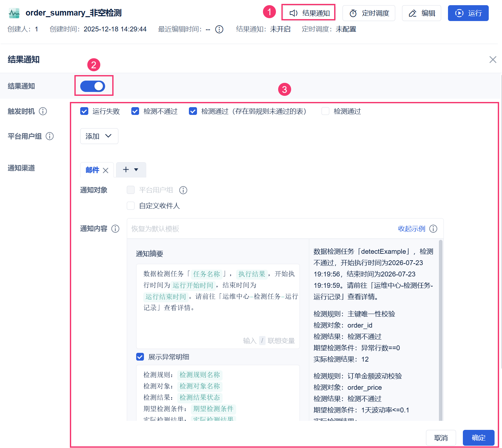
Task: Remove the 邮件 channel tab via X
Action: (x=105, y=170)
